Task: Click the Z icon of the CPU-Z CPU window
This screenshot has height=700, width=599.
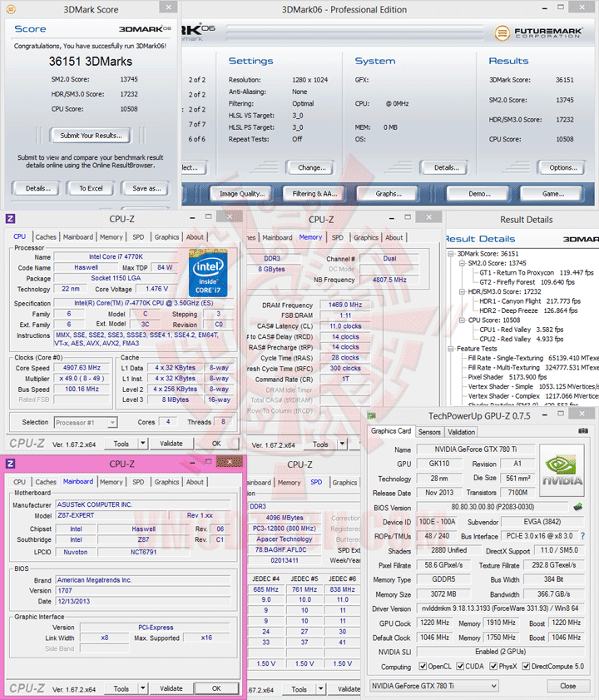Action: (10, 218)
